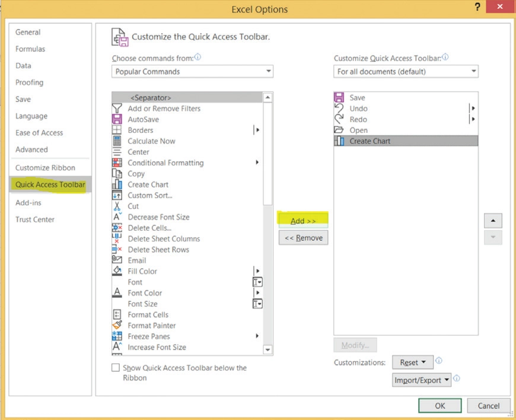
Task: Open the Popular Commands dropdown
Action: (x=192, y=71)
